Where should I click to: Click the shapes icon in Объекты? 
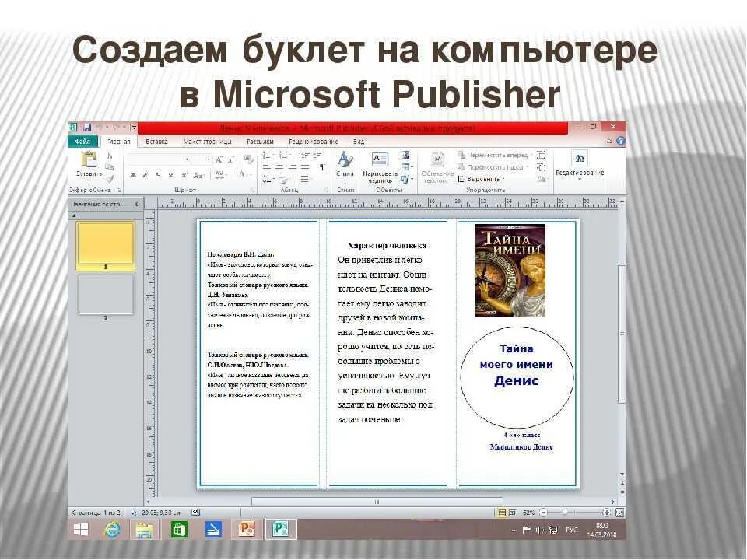point(406,180)
